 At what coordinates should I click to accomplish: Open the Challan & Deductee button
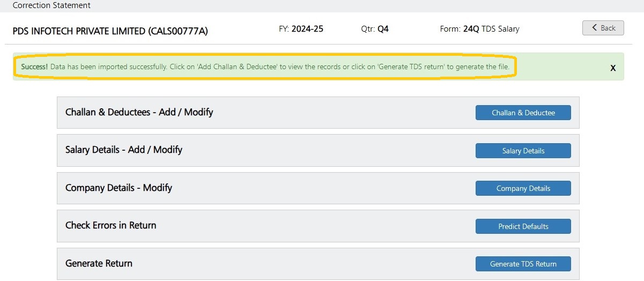tap(523, 113)
